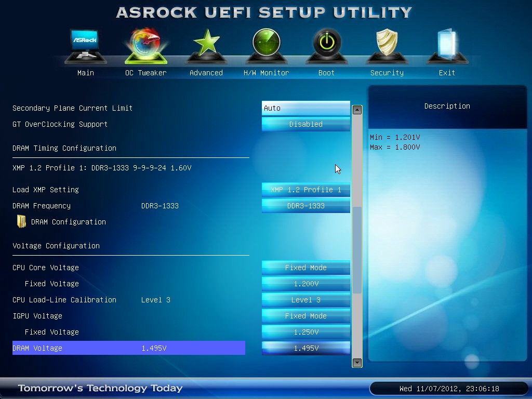532x399 pixels.
Task: Select DRAM Frequency label
Action: tap(42, 206)
